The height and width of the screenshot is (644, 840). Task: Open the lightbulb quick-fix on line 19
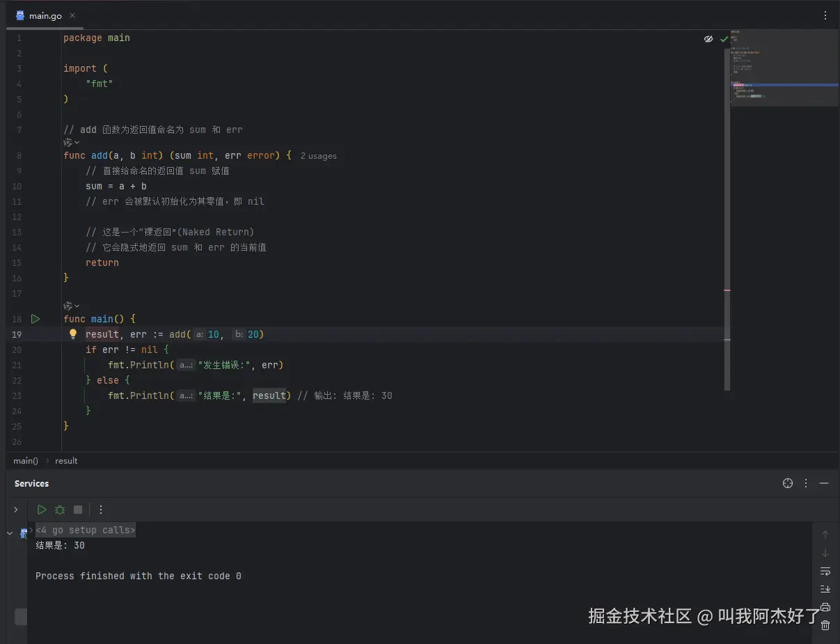73,334
